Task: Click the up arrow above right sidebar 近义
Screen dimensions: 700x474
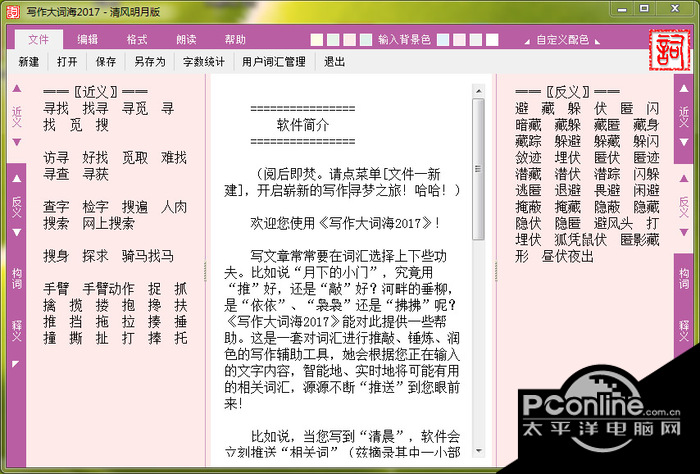Action: coord(684,88)
